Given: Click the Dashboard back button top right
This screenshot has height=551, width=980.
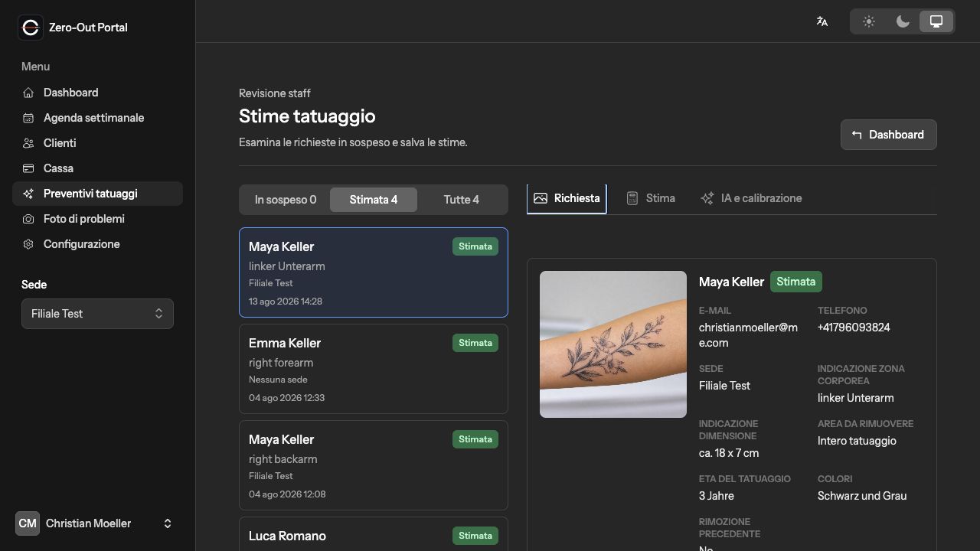Looking at the screenshot, I should point(888,135).
